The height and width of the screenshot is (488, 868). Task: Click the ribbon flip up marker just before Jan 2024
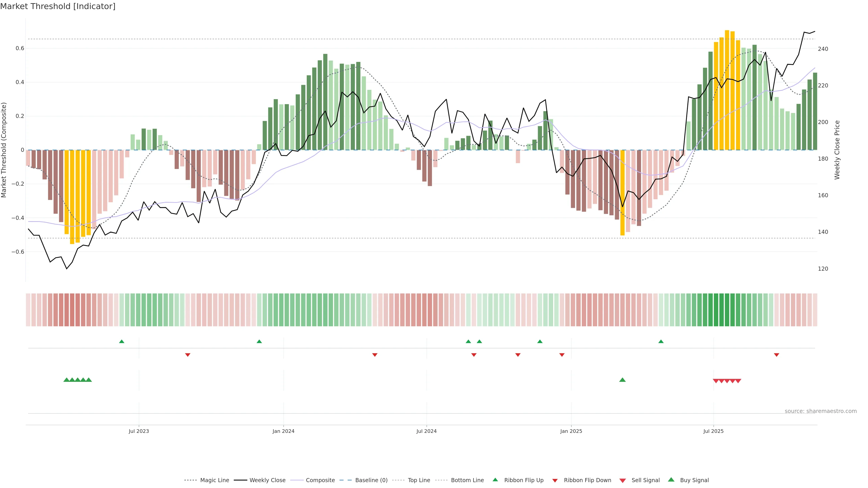coord(259,342)
